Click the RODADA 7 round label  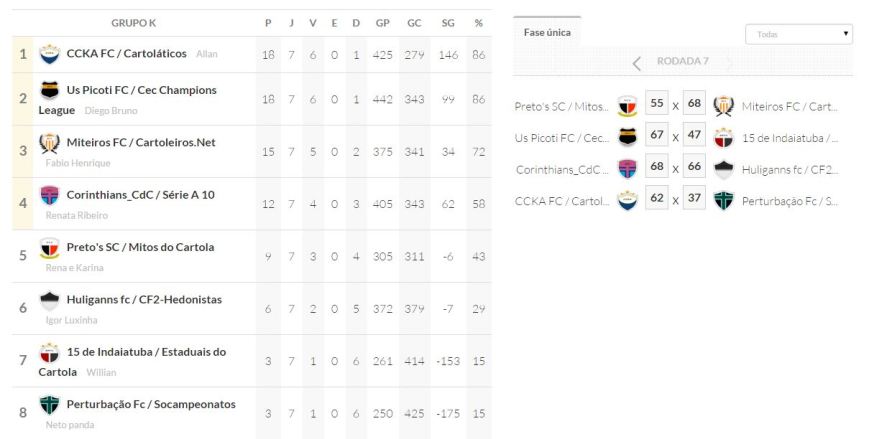682,61
